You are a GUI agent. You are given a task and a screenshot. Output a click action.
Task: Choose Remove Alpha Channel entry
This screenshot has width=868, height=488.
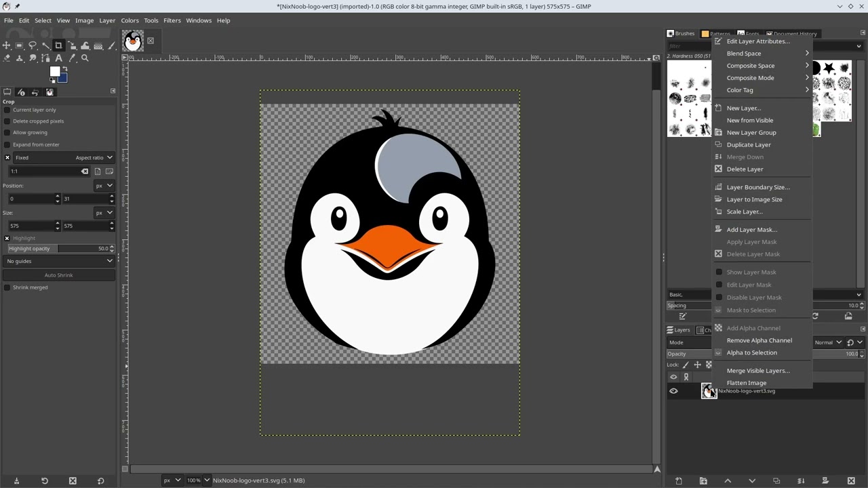click(762, 340)
